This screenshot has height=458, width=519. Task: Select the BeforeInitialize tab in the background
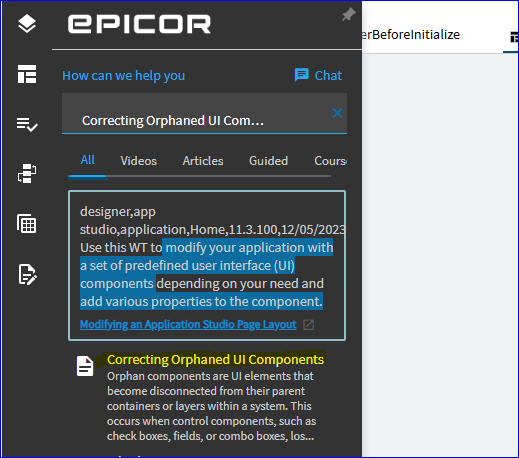411,35
